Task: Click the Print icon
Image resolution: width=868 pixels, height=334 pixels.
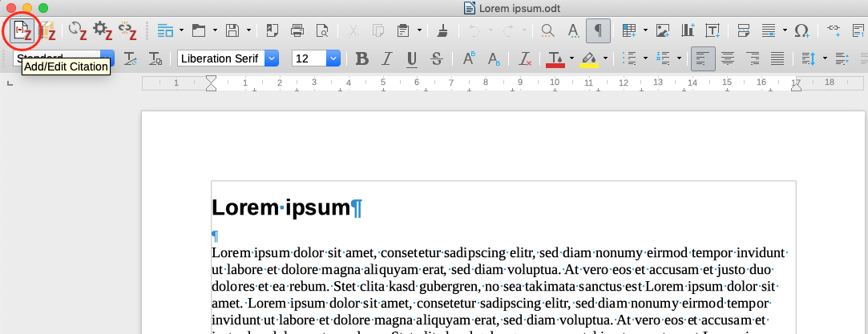Action: 297,30
